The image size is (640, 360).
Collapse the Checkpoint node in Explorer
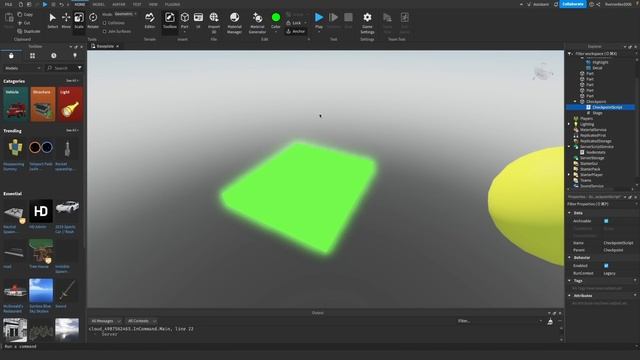tap(576, 102)
